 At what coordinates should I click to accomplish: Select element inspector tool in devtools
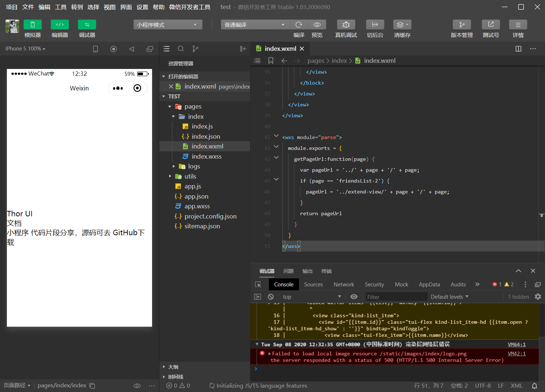tap(258, 285)
